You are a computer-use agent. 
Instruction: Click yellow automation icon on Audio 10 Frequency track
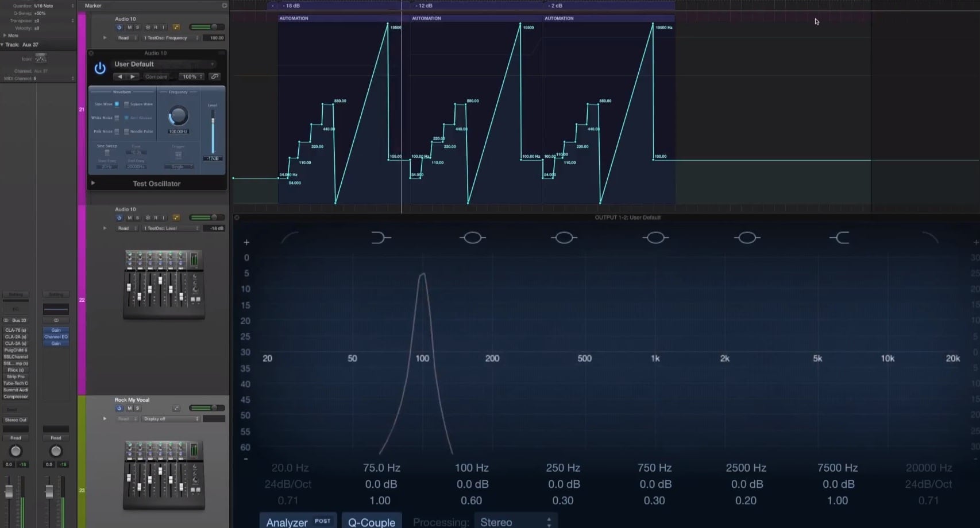point(176,27)
